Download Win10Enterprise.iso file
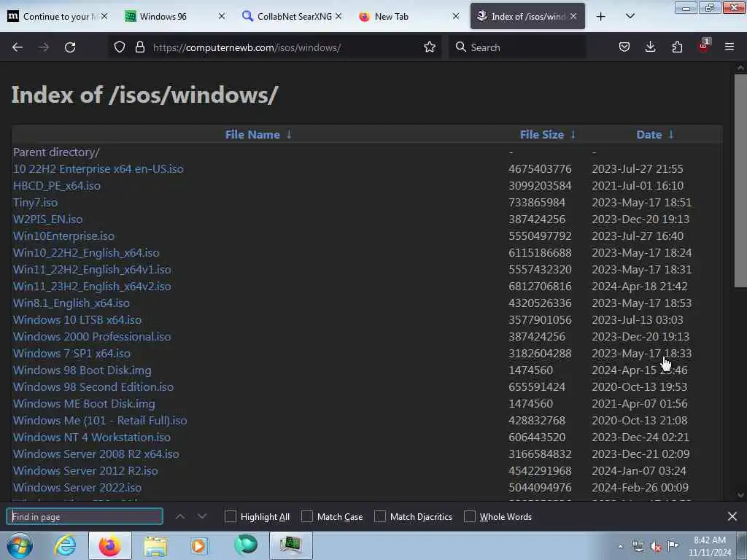747x560 pixels. [x=64, y=236]
